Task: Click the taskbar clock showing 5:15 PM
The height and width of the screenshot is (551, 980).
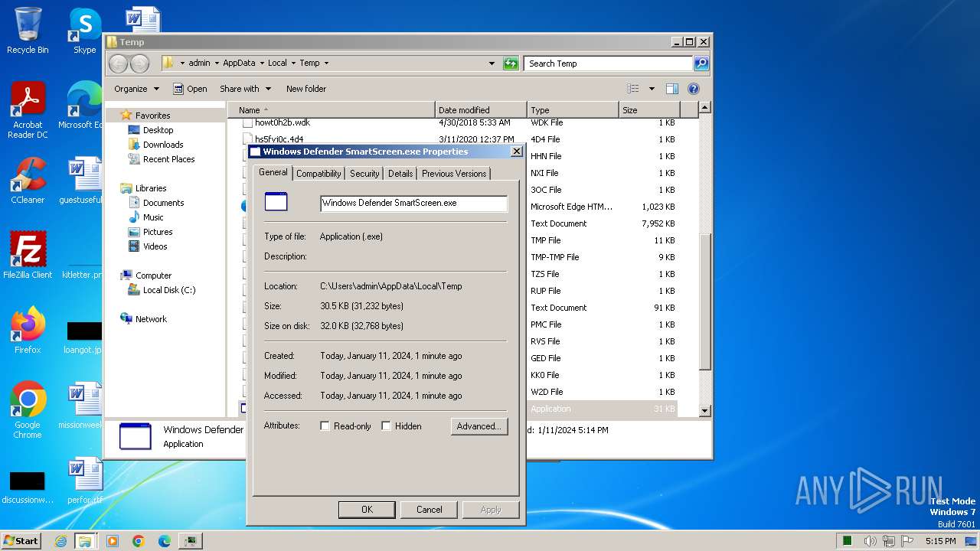Action: 940,541
